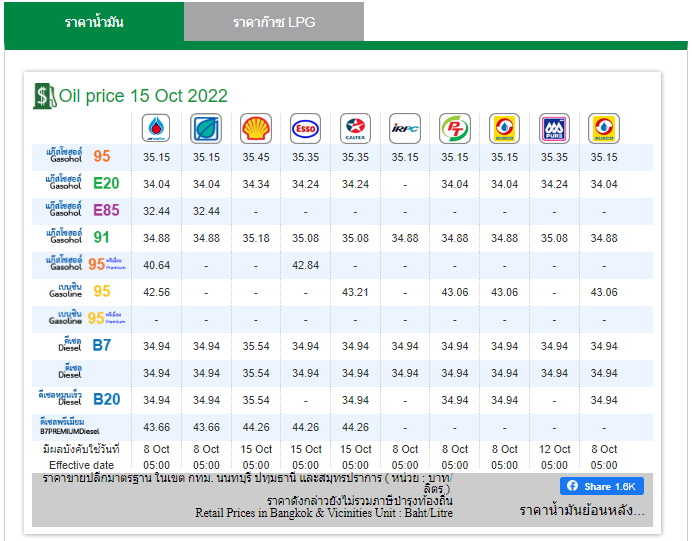The image size is (692, 541).
Task: Select Caltex Gasoline 95 price 43.21
Action: tap(355, 292)
